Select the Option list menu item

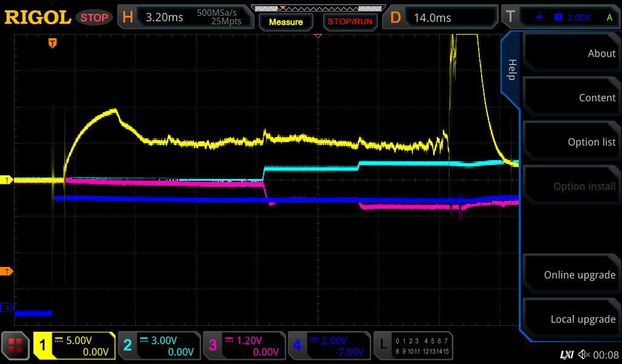(x=571, y=142)
